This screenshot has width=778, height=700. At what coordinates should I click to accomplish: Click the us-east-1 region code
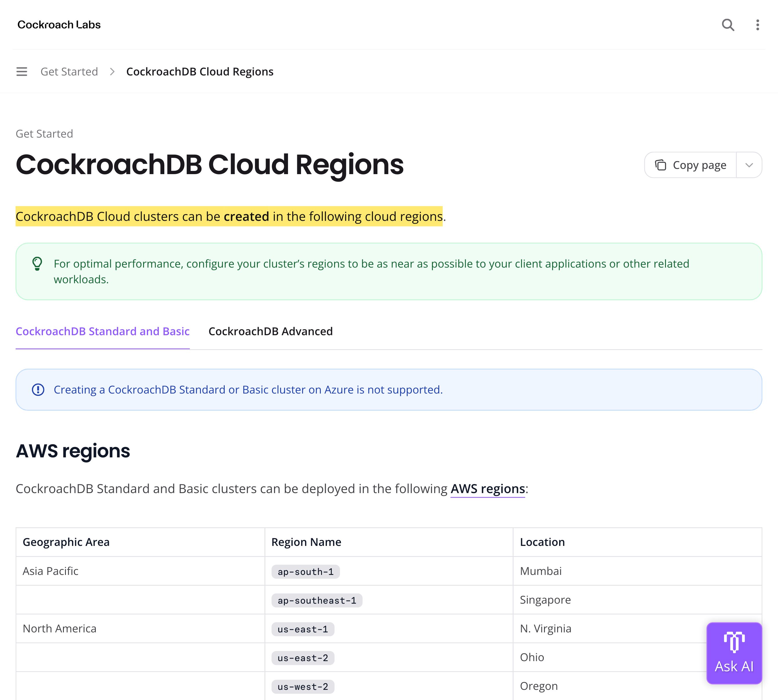(303, 629)
